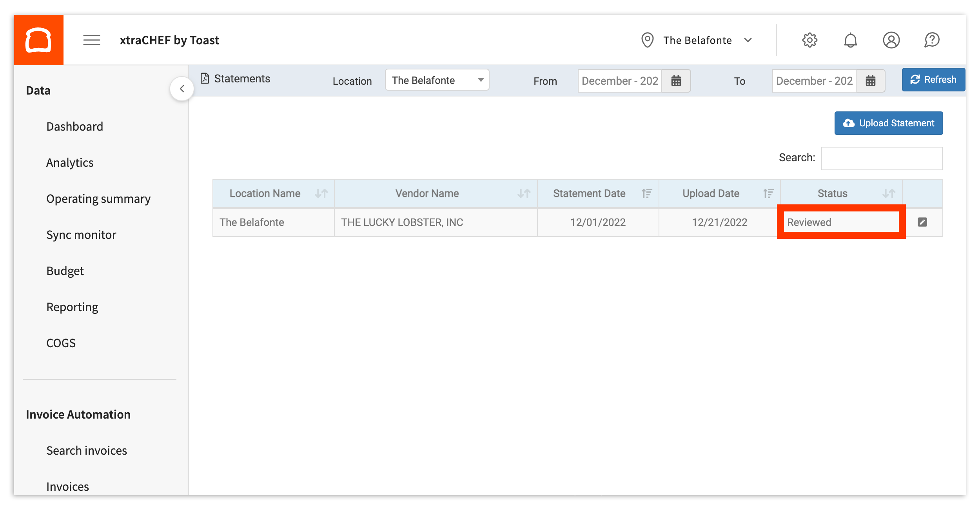Click the help question mark icon
This screenshot has height=510, width=980.
pyautogui.click(x=932, y=40)
